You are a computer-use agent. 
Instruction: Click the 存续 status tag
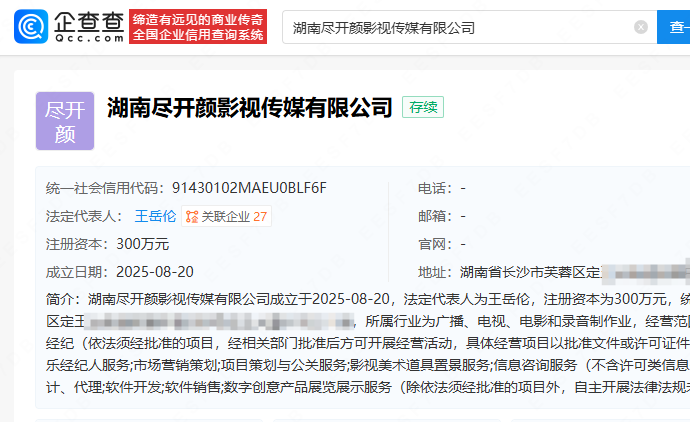422,108
